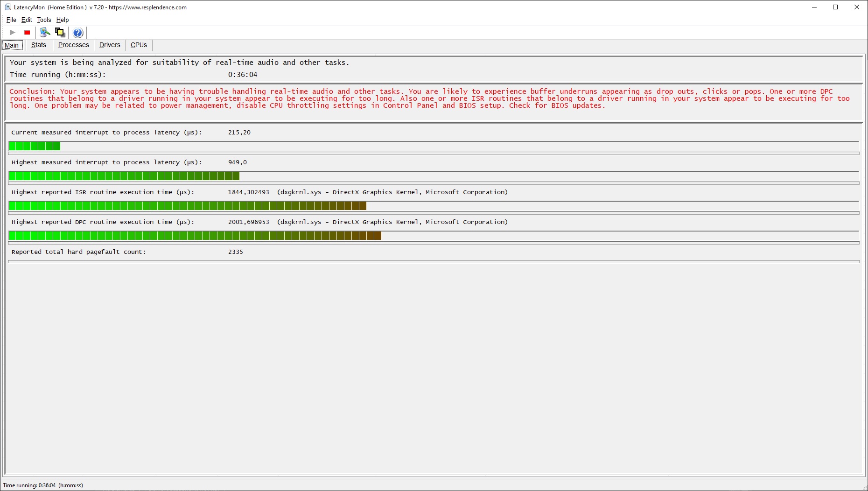Click the 'Reported total hard pagefault count' label
The image size is (868, 491).
pos(78,252)
